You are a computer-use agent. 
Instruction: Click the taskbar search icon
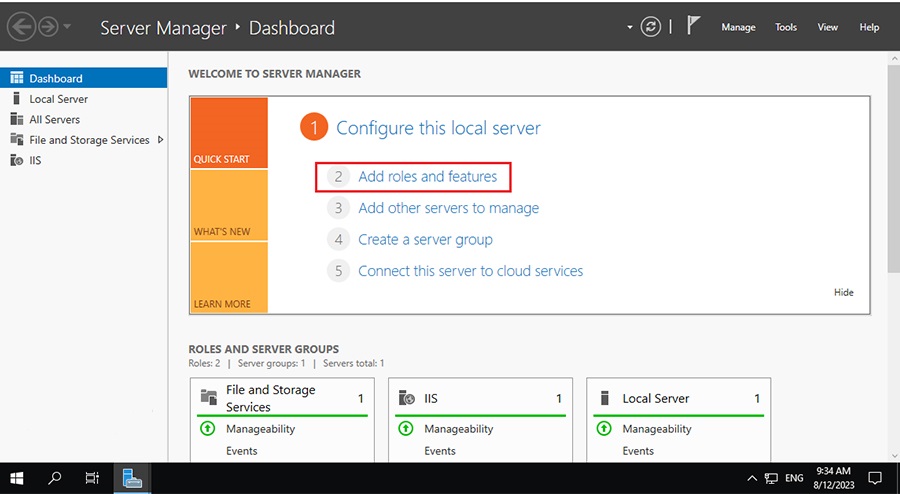[x=55, y=478]
